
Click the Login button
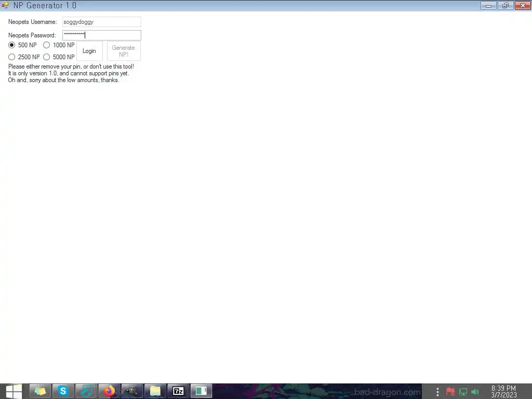[x=89, y=51]
